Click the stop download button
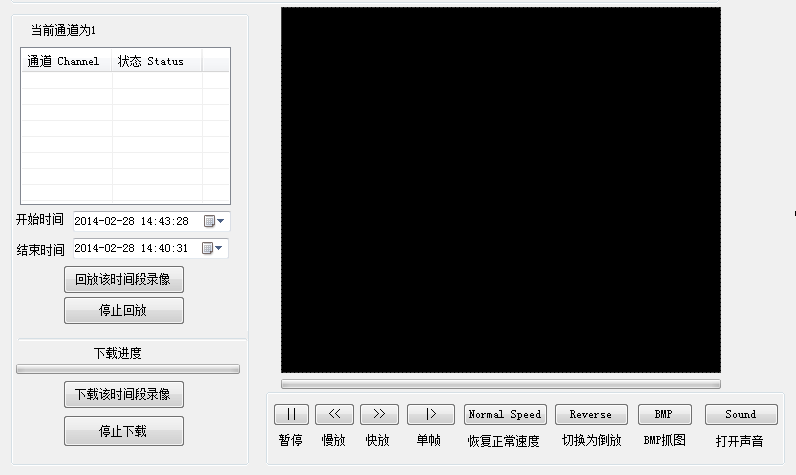The image size is (796, 475). coord(124,431)
